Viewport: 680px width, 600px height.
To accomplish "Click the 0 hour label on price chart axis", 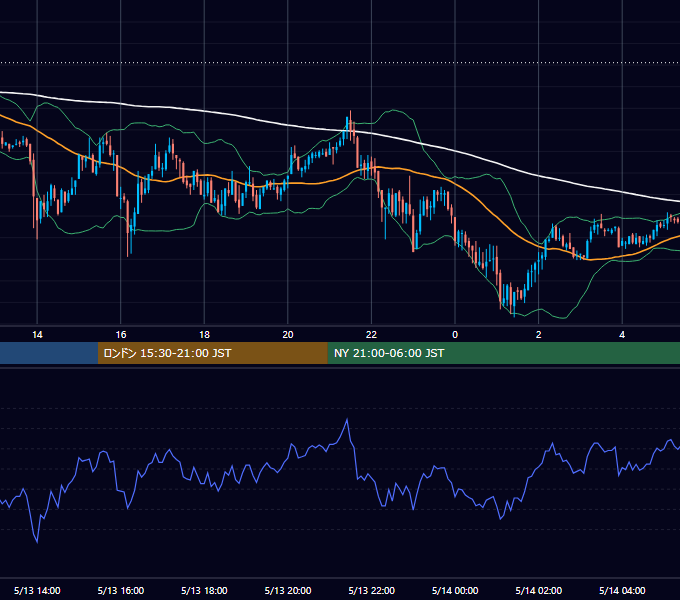I will click(455, 335).
